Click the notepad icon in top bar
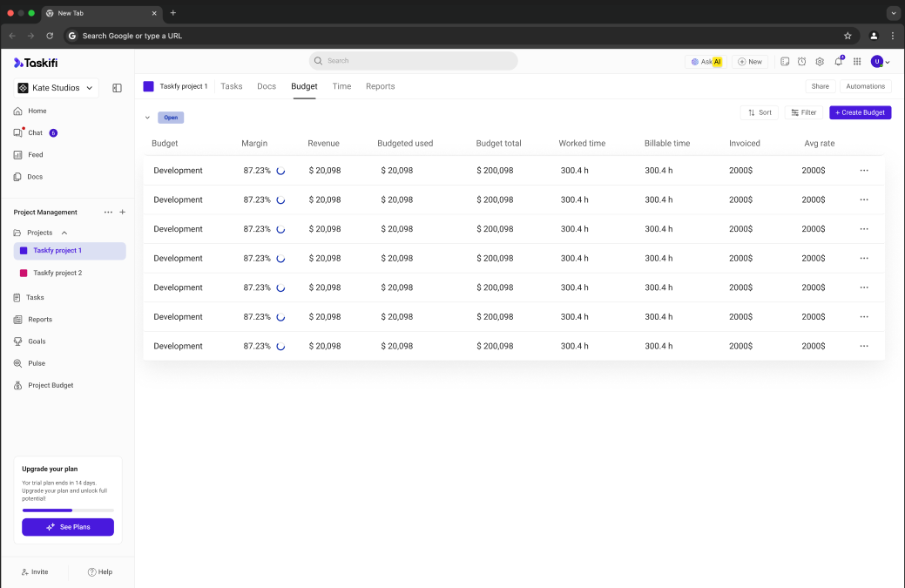Screen dimensions: 905x588 785,62
